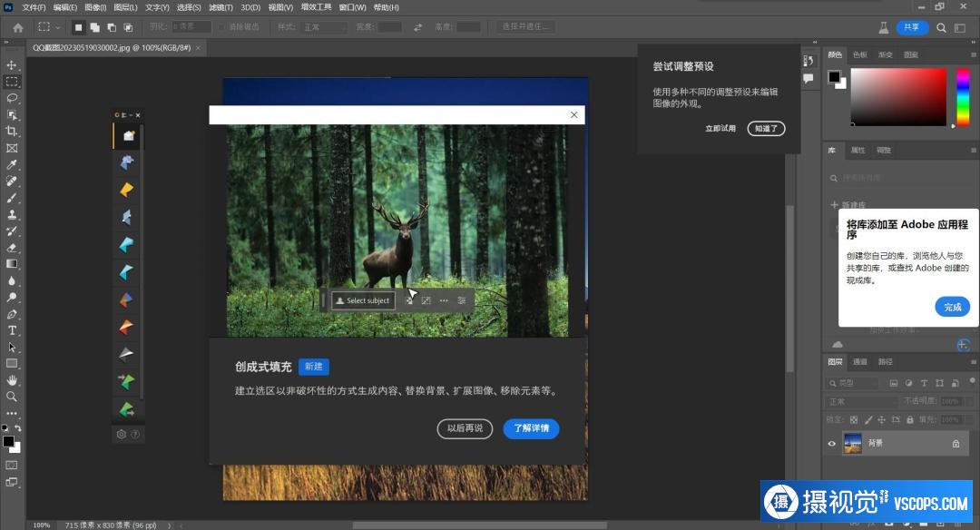Open the layer blend mode dropdown 正常
Viewport: 980px width, 530px height.
tap(863, 401)
